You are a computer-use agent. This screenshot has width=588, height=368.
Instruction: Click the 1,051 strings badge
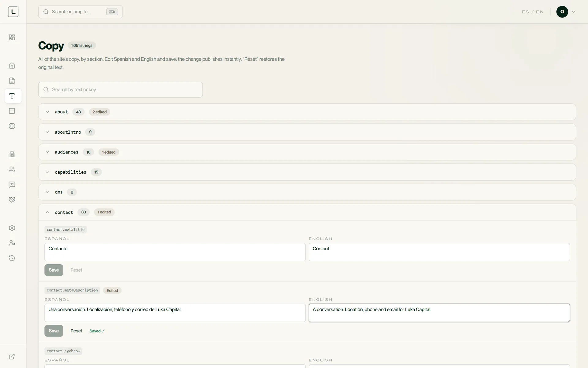pos(82,45)
